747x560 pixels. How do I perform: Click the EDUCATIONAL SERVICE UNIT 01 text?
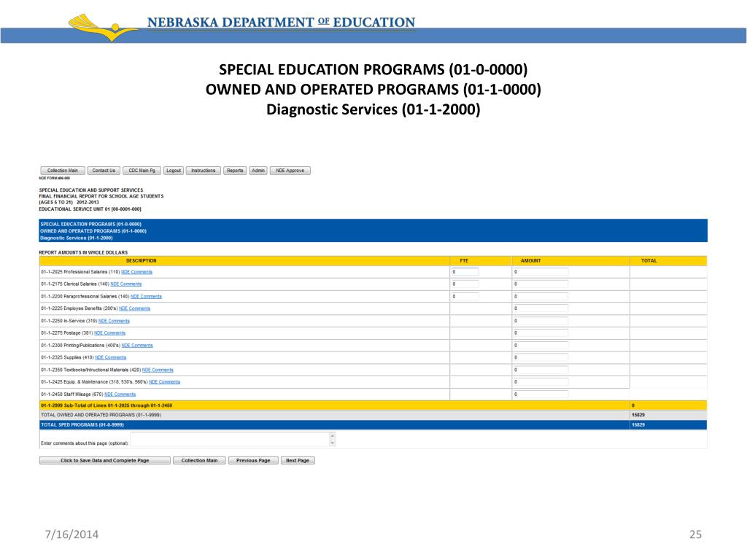pos(90,209)
